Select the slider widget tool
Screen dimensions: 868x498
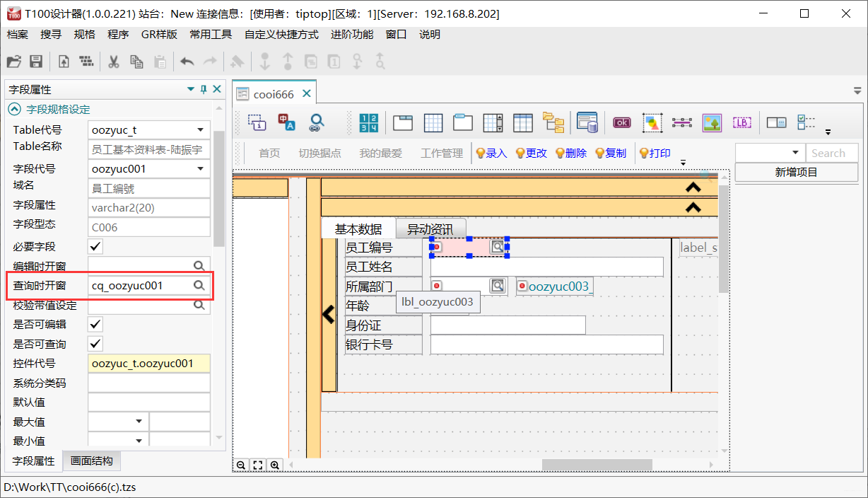coord(682,122)
